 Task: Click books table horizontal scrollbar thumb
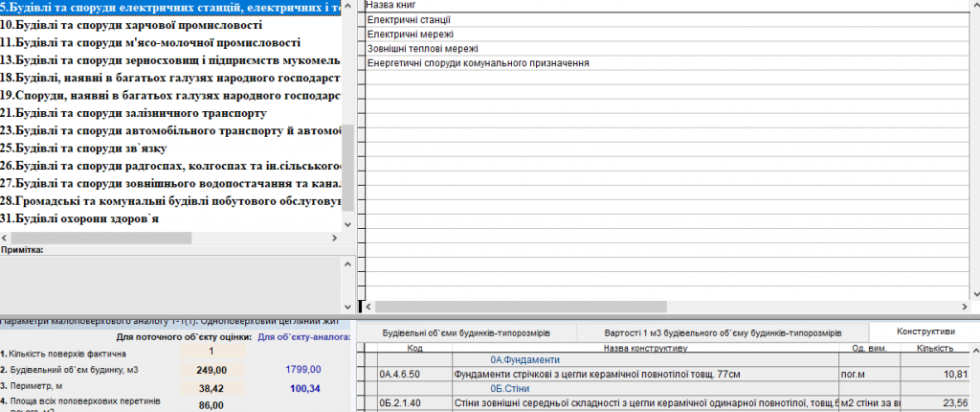521,307
